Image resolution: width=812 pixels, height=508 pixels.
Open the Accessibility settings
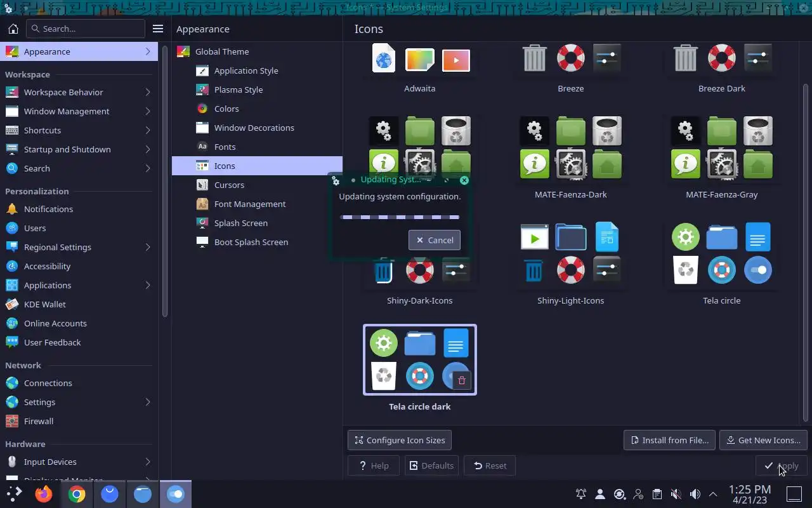point(79,266)
